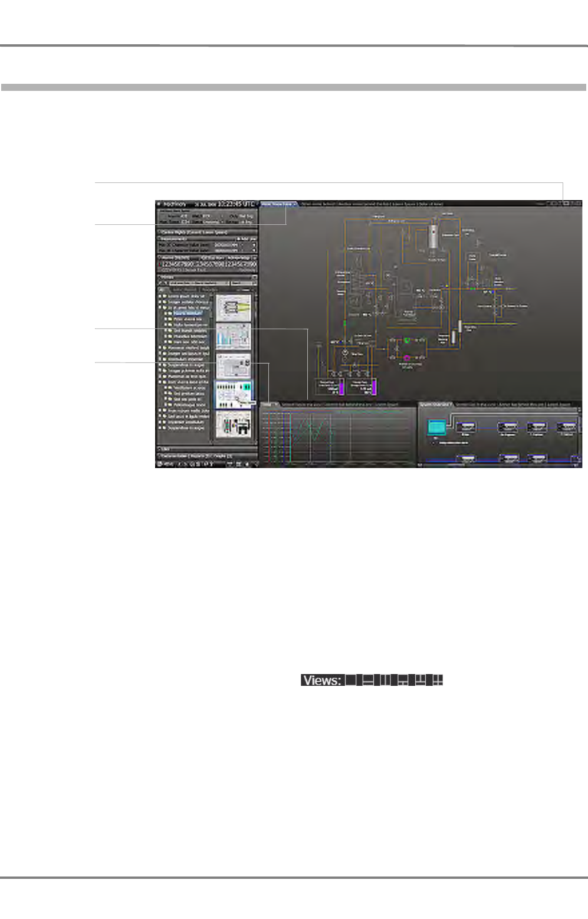Click the Mimics search input field

click(199, 283)
